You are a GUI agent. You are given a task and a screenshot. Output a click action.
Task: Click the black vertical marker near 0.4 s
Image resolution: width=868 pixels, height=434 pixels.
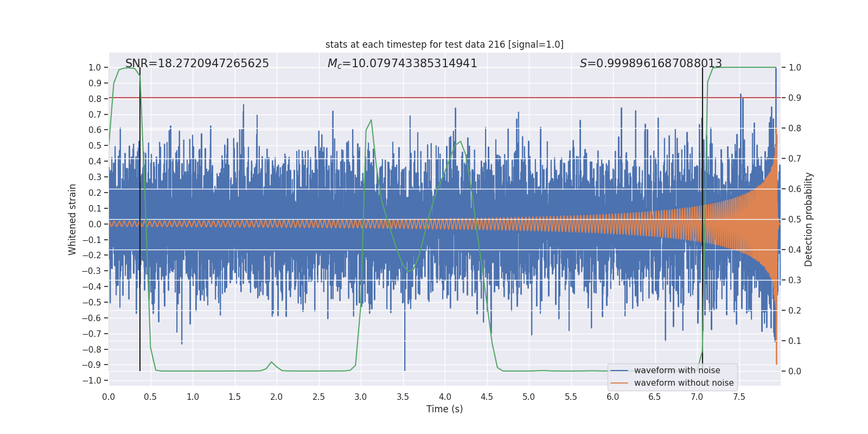pos(140,217)
